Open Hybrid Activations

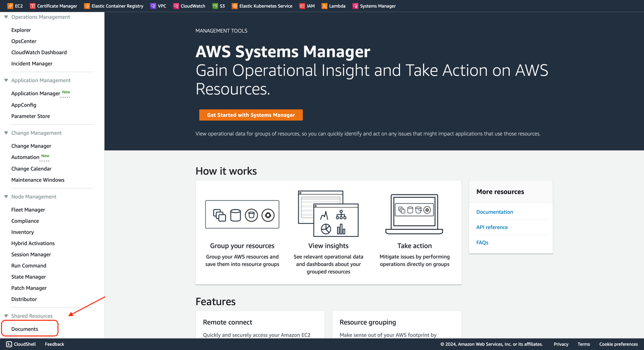[x=33, y=243]
